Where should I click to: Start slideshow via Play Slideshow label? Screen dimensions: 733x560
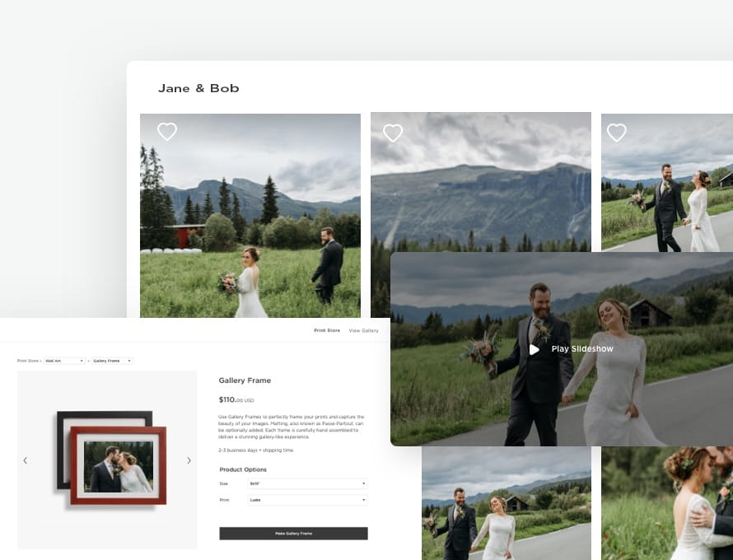pyautogui.click(x=582, y=348)
